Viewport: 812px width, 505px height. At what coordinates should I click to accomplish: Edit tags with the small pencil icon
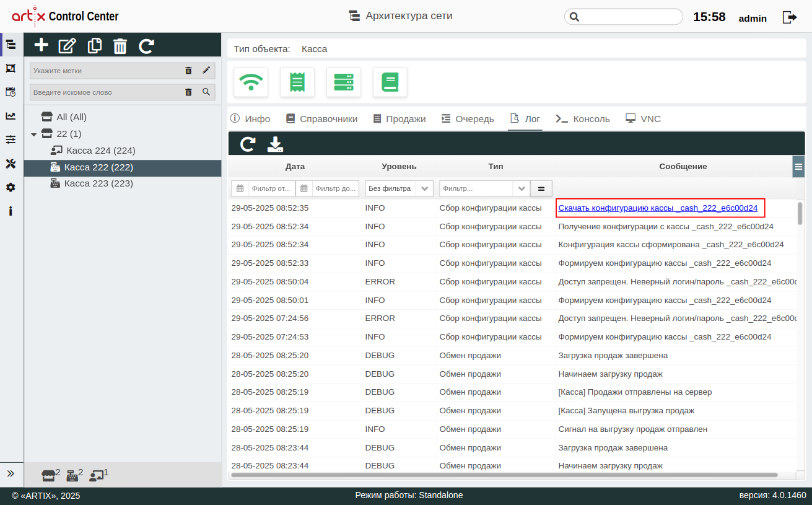coord(206,71)
